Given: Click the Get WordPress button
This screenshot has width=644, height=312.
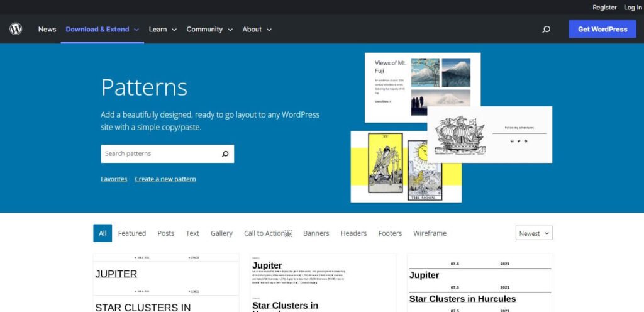Looking at the screenshot, I should tap(602, 29).
